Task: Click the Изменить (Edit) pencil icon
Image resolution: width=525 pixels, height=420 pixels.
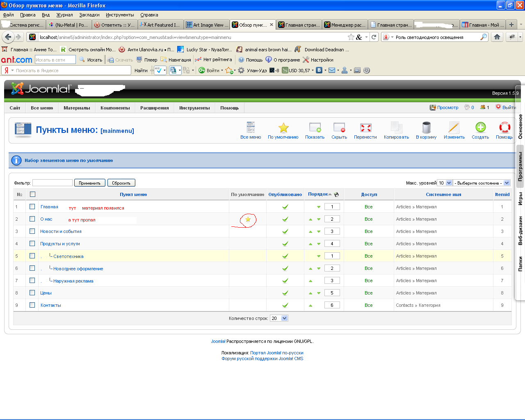Action: click(454, 128)
